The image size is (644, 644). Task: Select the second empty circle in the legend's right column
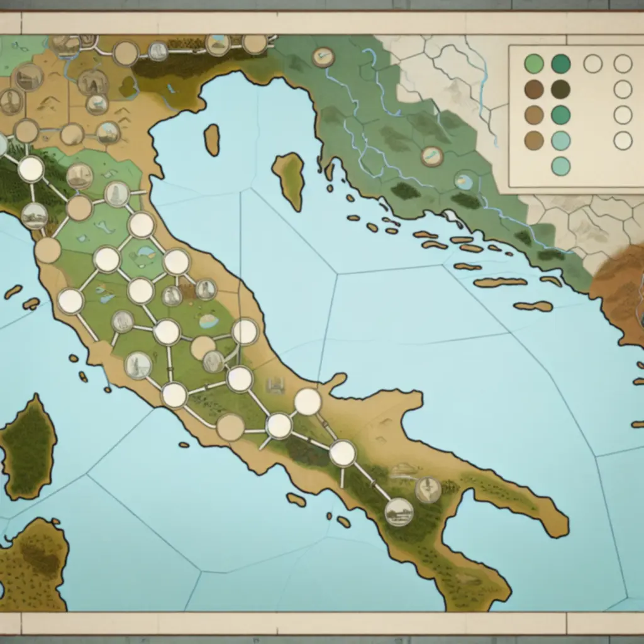[623, 89]
